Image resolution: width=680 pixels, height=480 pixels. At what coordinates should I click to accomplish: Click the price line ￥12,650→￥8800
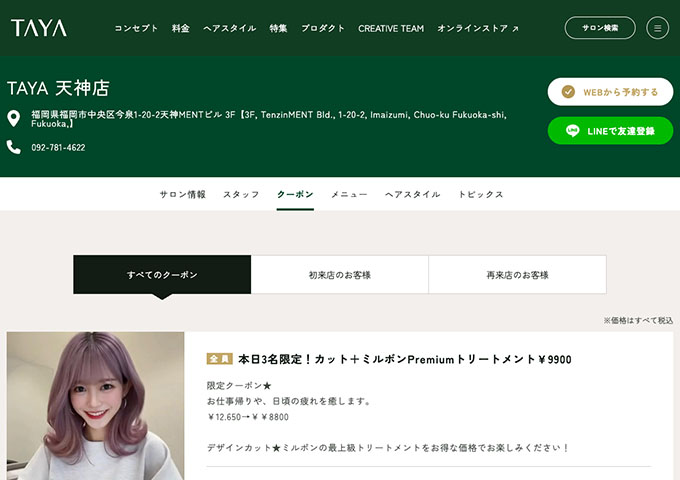tap(248, 417)
